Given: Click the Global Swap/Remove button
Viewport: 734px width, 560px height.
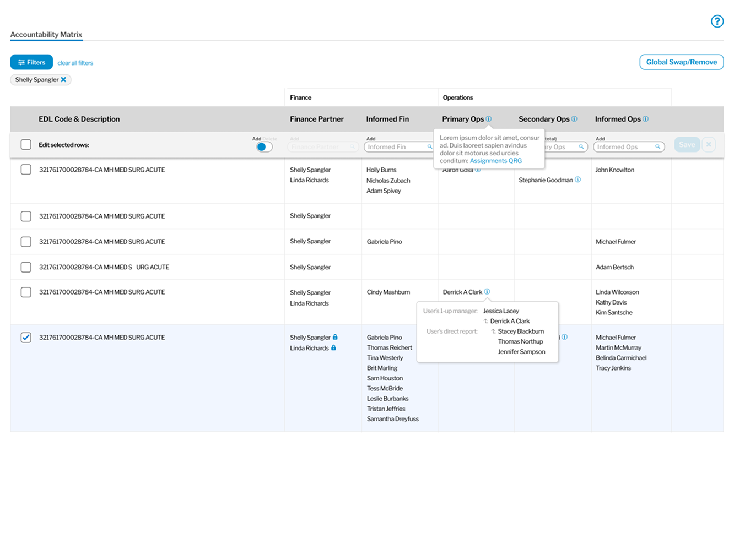Looking at the screenshot, I should pyautogui.click(x=681, y=62).
